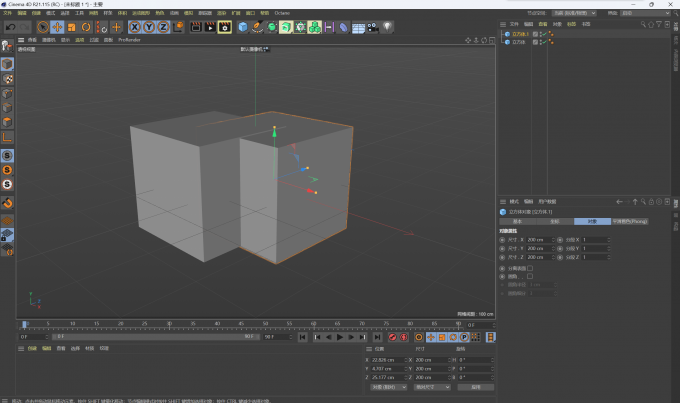Switch to the Phong tab in Attributes
The height and width of the screenshot is (403, 680).
point(630,221)
